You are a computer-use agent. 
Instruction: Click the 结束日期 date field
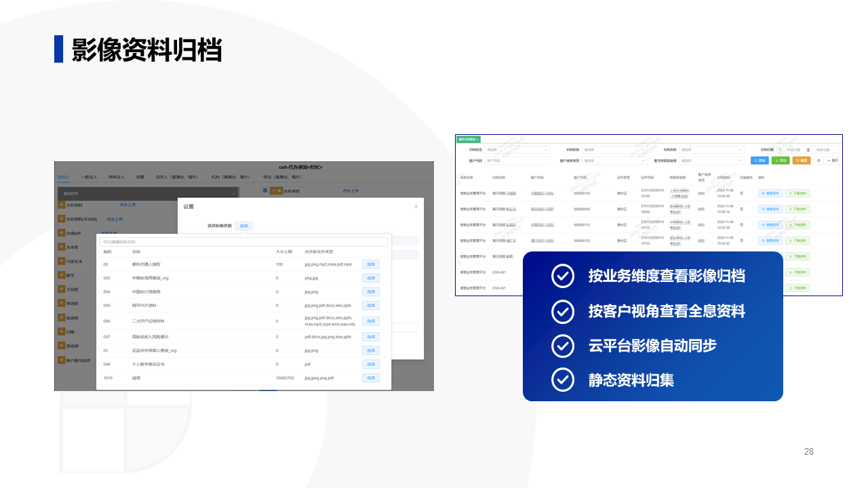point(823,150)
